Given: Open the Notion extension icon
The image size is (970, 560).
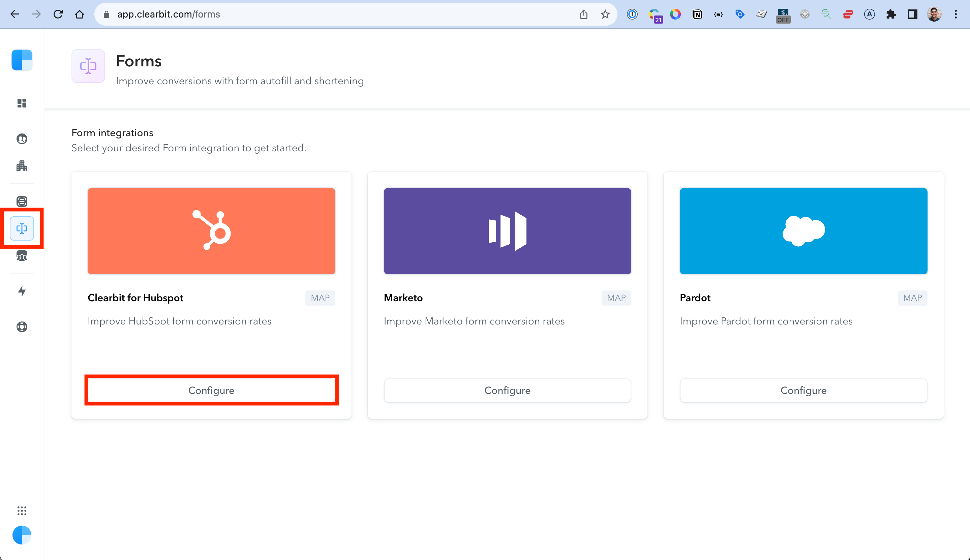Looking at the screenshot, I should click(x=697, y=14).
